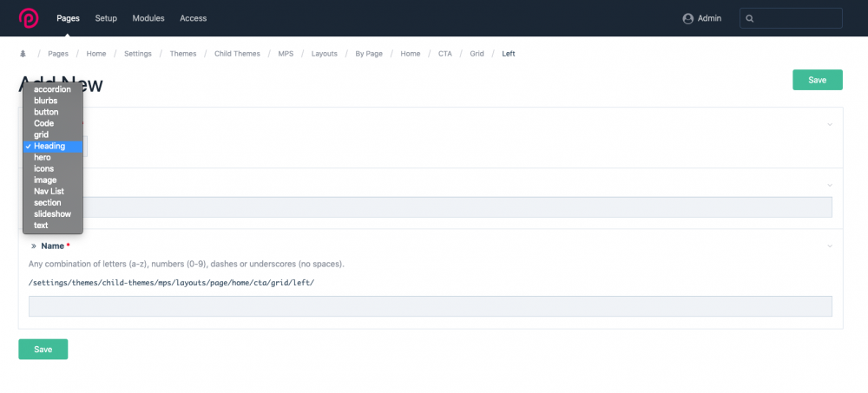Open first Home breadcrumb after Pages
Screen dimensions: 868x393
pos(96,54)
